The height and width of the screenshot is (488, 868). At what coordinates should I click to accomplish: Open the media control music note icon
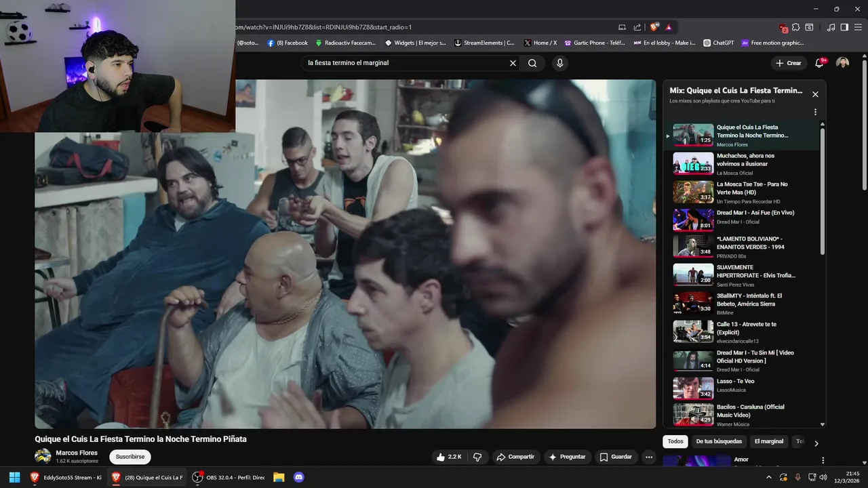point(831,27)
